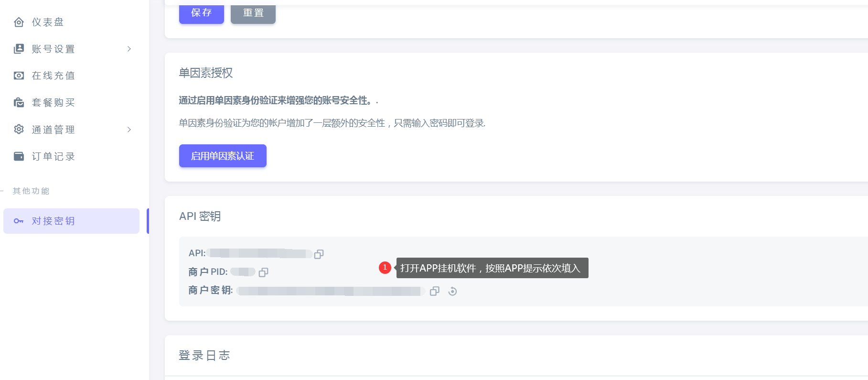
Task: Regenerate the 商户密钥 with refresh icon
Action: (x=452, y=291)
